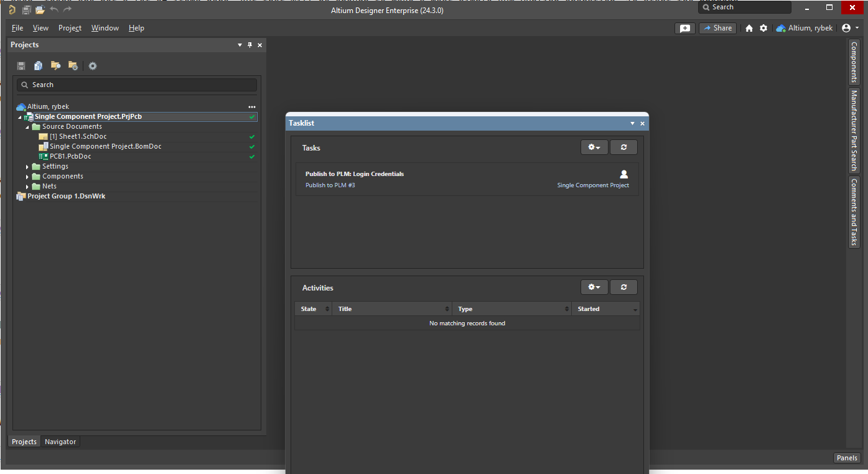Open the Window menu
Image resolution: width=868 pixels, height=474 pixels.
tap(105, 28)
